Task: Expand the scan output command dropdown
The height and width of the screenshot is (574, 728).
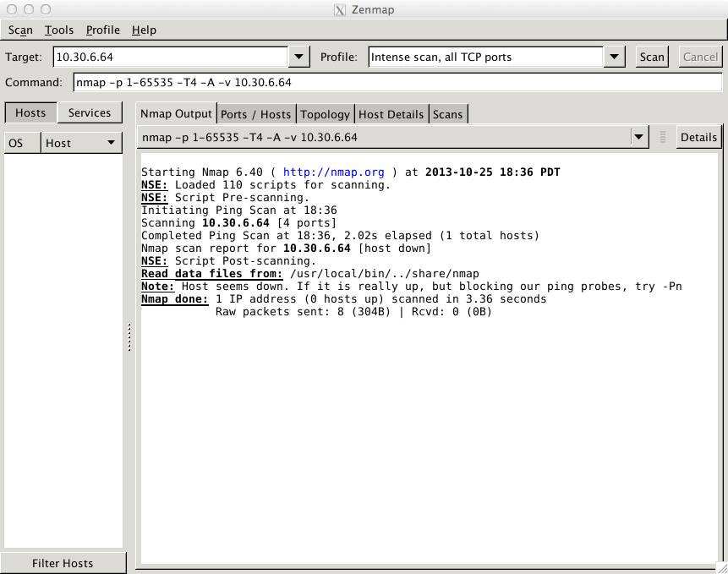Action: click(638, 138)
